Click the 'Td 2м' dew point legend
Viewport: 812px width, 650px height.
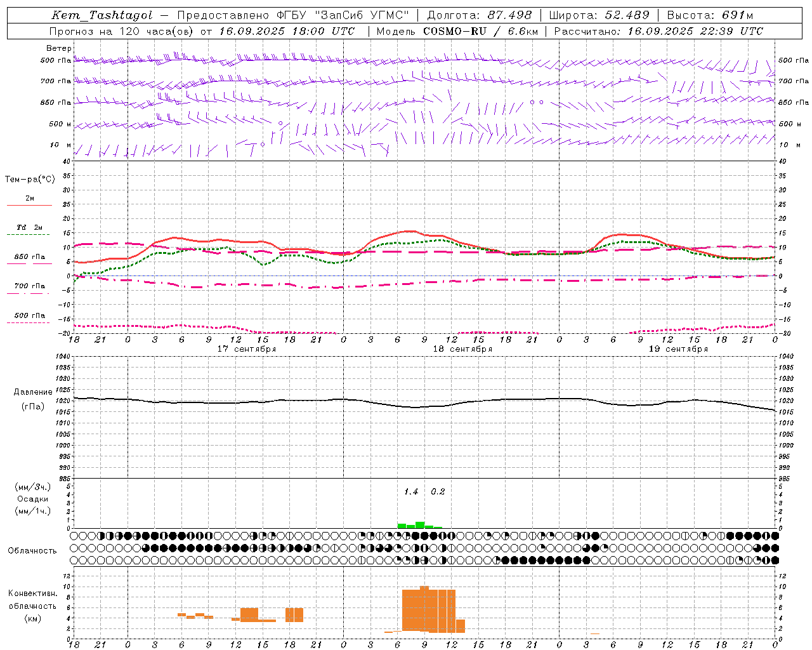pyautogui.click(x=29, y=227)
